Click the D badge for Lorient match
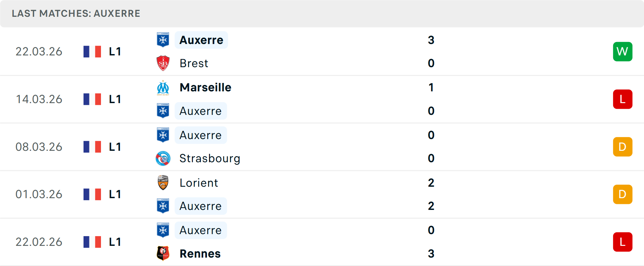The image size is (644, 266). [623, 194]
